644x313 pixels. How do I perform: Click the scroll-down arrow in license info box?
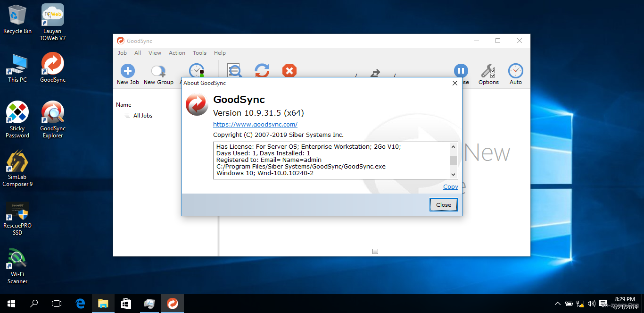[453, 174]
